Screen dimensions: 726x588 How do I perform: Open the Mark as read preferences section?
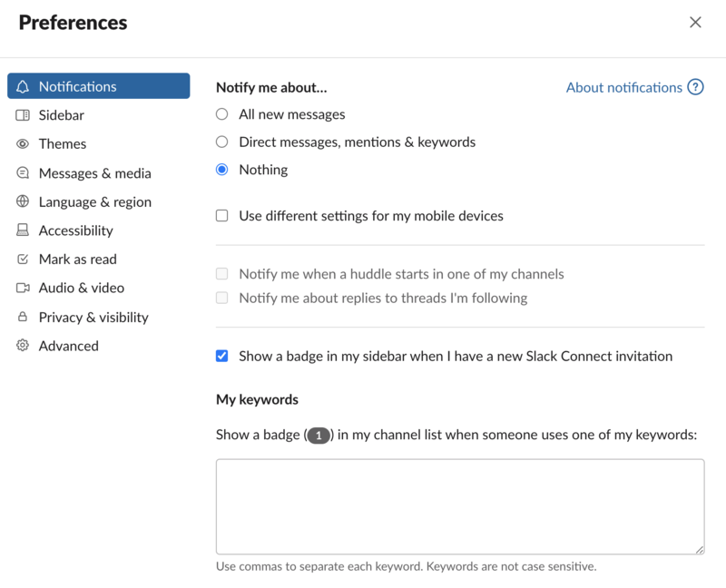click(77, 260)
